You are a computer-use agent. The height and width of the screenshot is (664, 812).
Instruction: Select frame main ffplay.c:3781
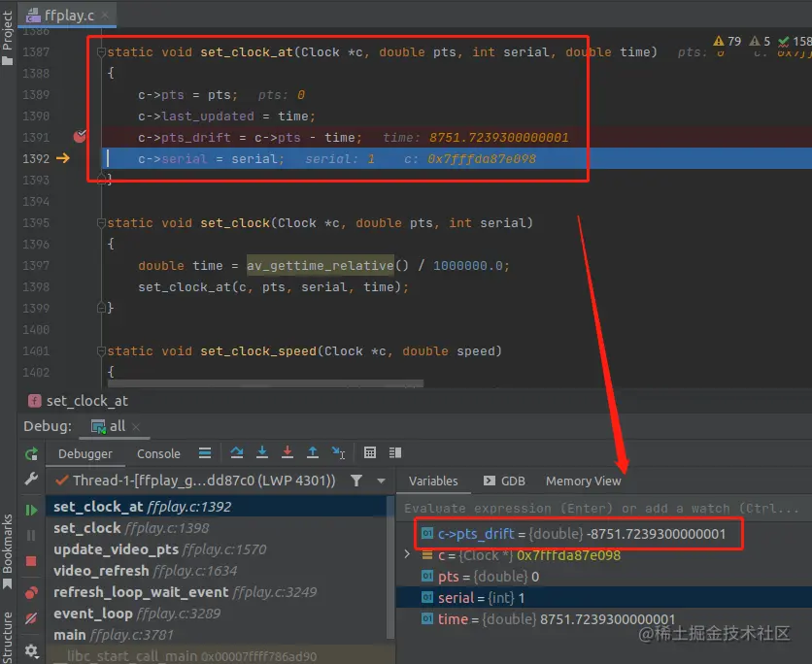click(x=217, y=635)
